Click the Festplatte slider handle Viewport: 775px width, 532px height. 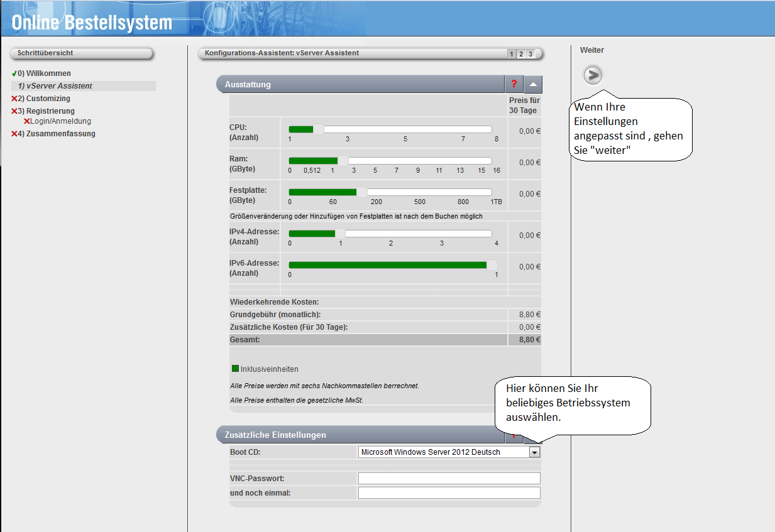[362, 192]
